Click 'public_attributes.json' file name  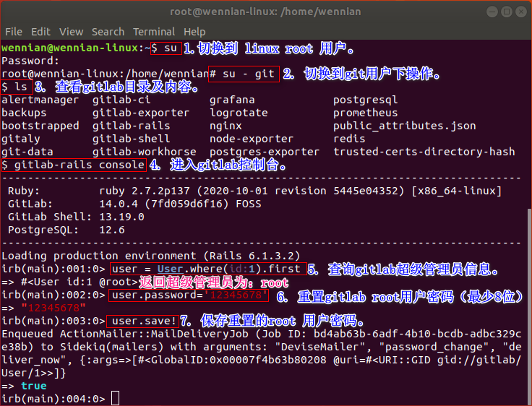(x=404, y=126)
